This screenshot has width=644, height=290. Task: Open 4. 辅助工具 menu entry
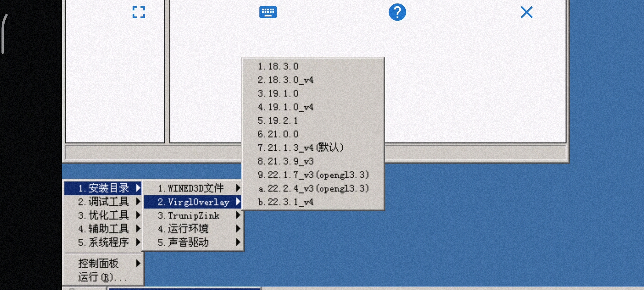(x=103, y=229)
